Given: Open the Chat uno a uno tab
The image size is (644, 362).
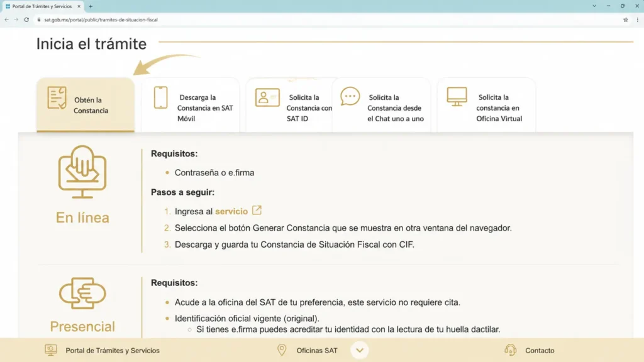Looking at the screenshot, I should point(382,105).
